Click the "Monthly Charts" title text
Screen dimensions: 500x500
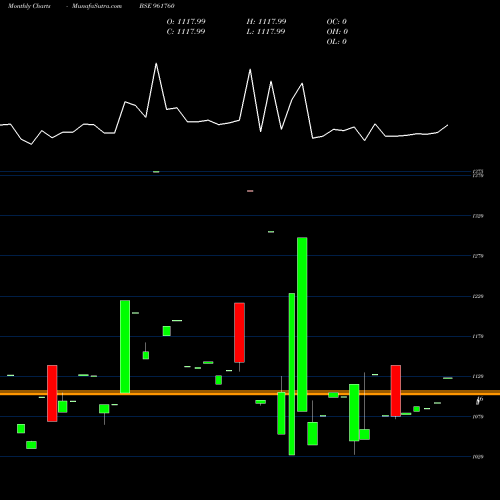click(29, 6)
